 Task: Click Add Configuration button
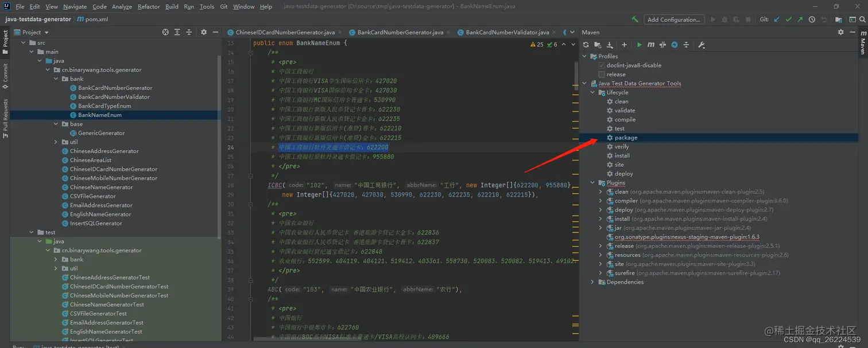[x=674, y=19]
